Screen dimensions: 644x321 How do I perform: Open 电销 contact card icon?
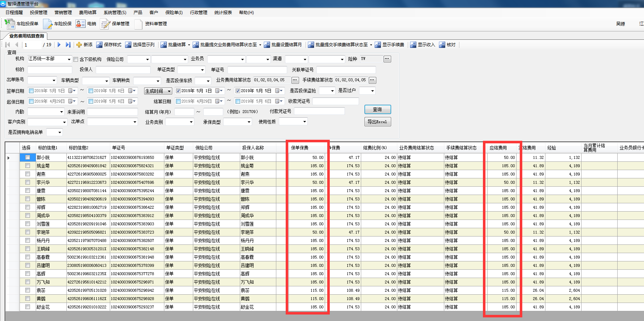pyautogui.click(x=80, y=24)
